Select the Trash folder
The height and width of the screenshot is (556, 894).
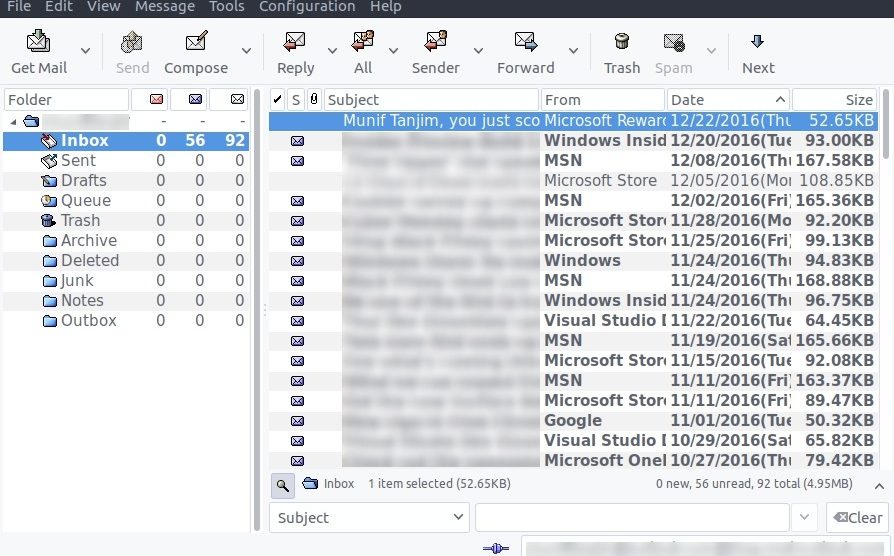[126, 221]
